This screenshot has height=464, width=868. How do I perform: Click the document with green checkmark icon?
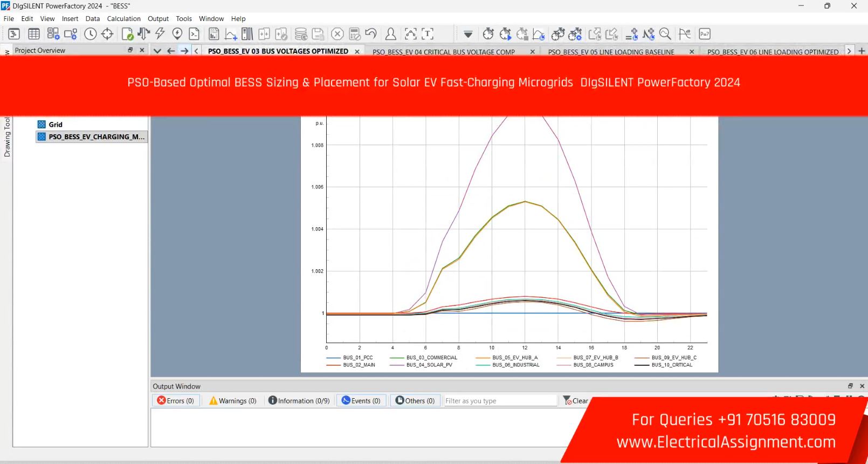click(127, 34)
